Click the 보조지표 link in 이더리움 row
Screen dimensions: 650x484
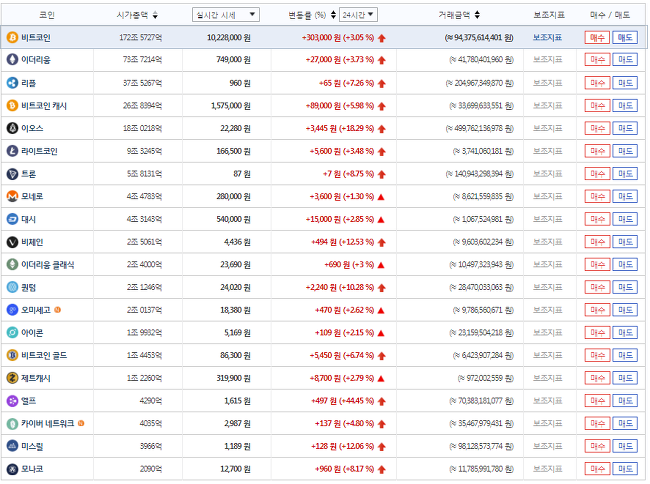pos(547,60)
